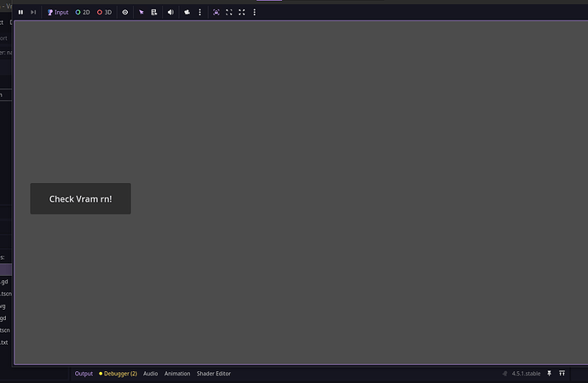Click the next frame step button
Viewport: 588px width, 383px height.
33,13
